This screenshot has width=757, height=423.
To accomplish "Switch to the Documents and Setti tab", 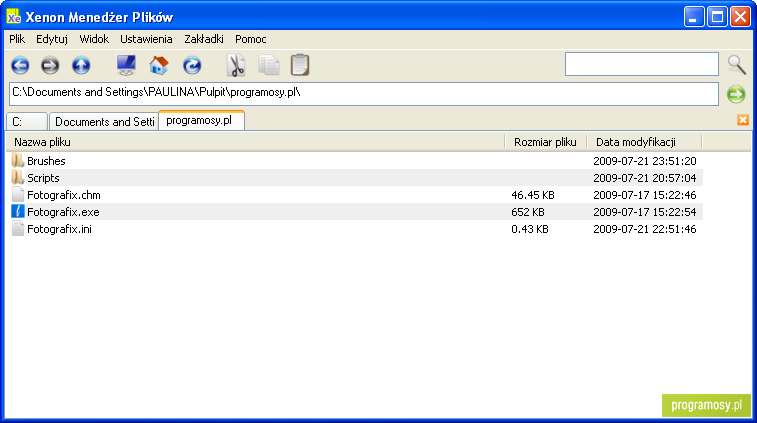I will 104,122.
